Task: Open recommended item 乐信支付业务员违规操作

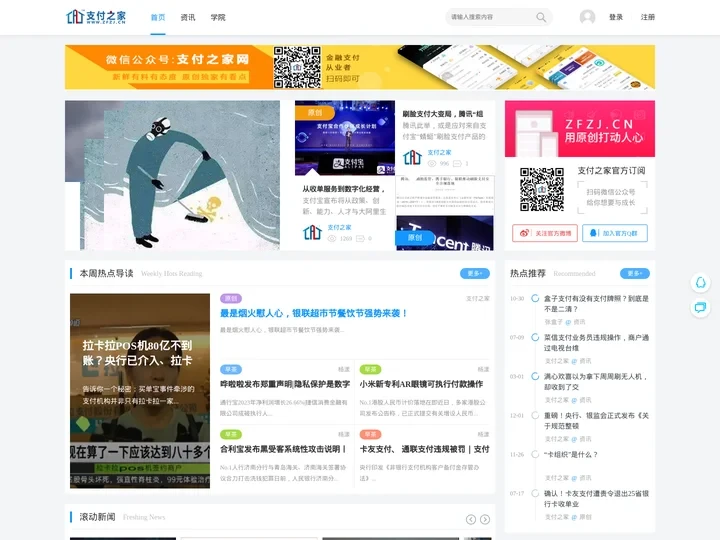Action: (x=596, y=343)
